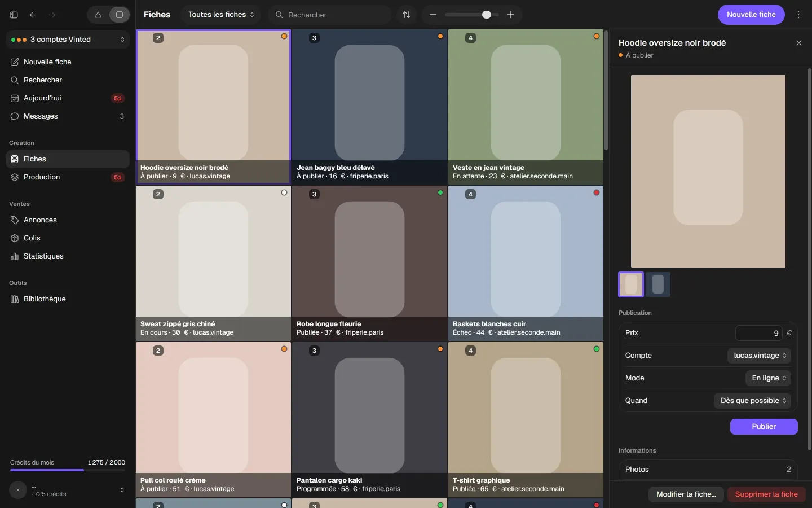Image resolution: width=812 pixels, height=508 pixels.
Task: Decrease thumbnail size with minus icon
Action: pyautogui.click(x=433, y=15)
